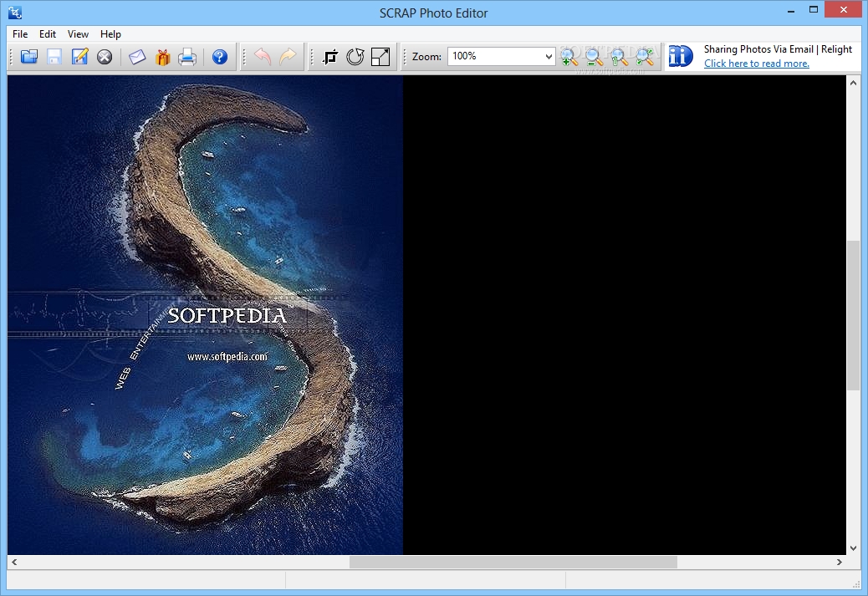868x596 pixels.
Task: Click the blue info icon beside Sharing Photos text
Action: click(681, 56)
